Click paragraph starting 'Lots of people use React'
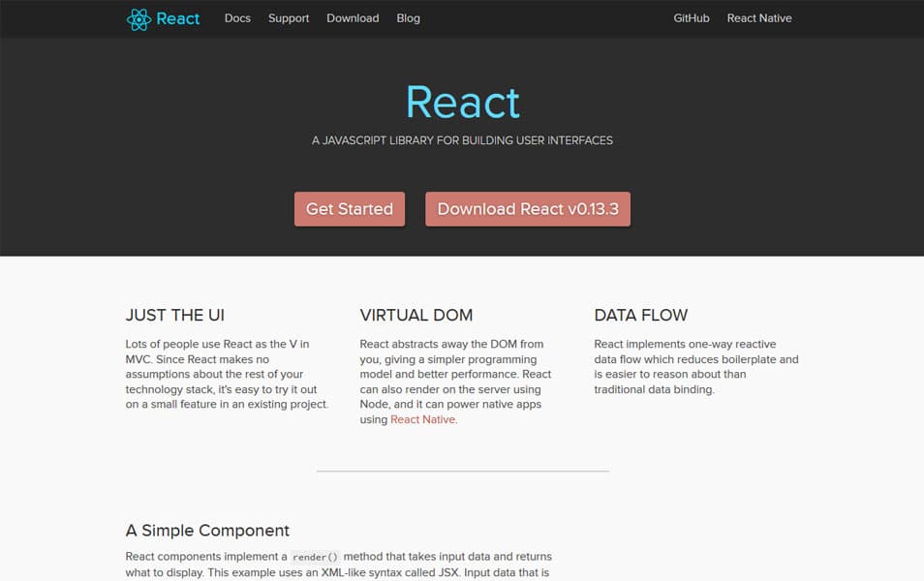This screenshot has height=581, width=924. click(x=227, y=374)
